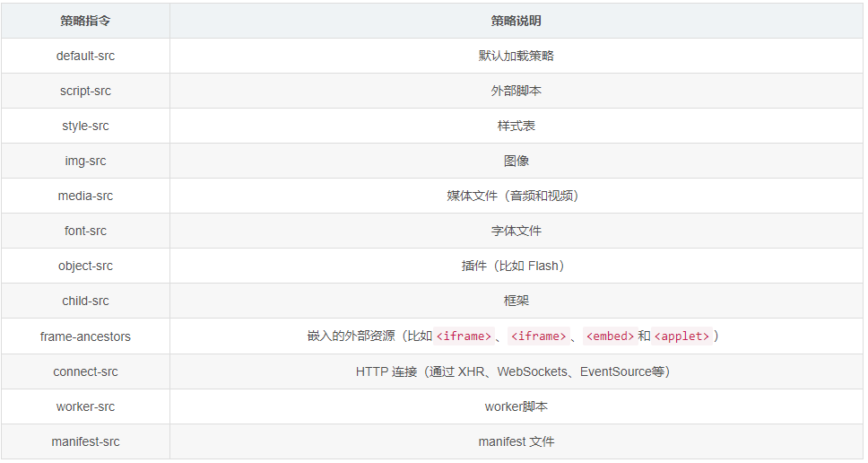This screenshot has width=868, height=463.
Task: Click the 样式表 description
Action: pos(516,126)
